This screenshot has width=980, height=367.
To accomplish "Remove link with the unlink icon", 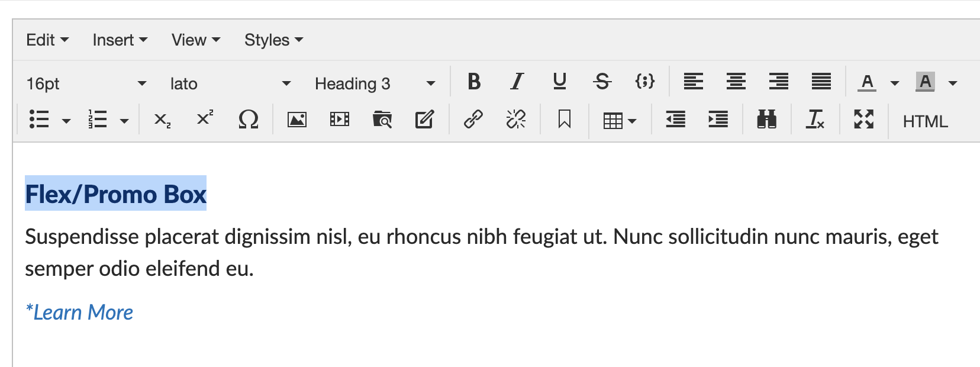I will [x=516, y=120].
